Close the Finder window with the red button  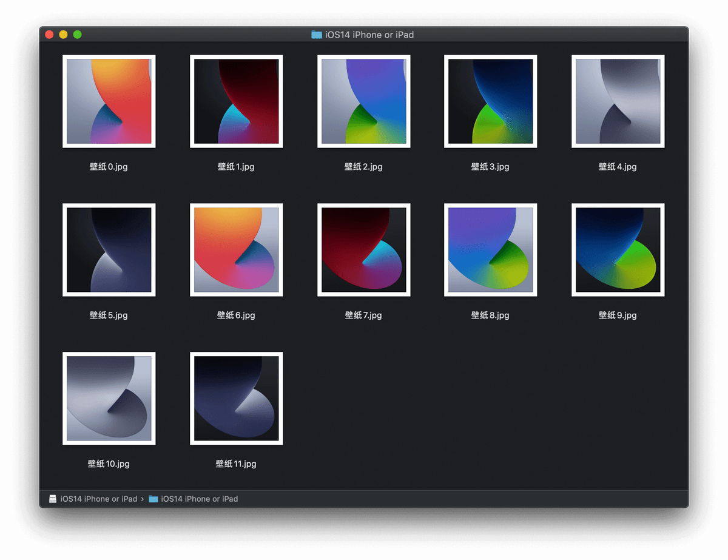(49, 35)
